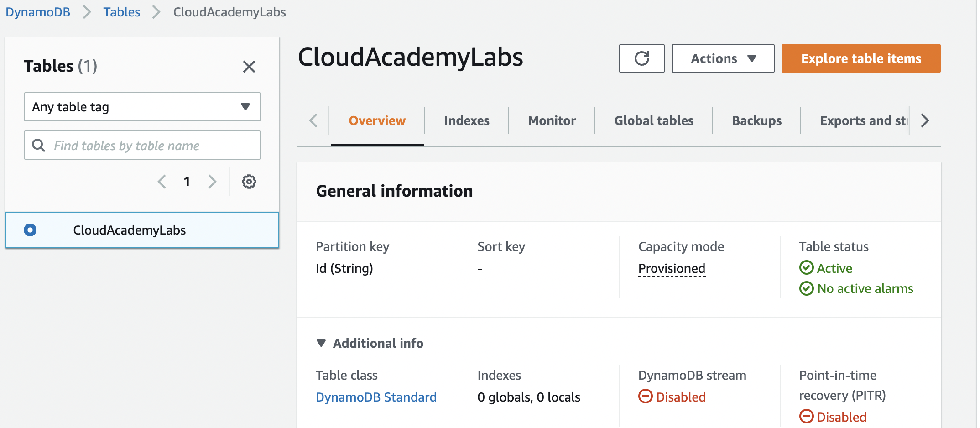Navigate to Tables via breadcrumb
Image resolution: width=980 pixels, height=428 pixels.
pyautogui.click(x=121, y=12)
